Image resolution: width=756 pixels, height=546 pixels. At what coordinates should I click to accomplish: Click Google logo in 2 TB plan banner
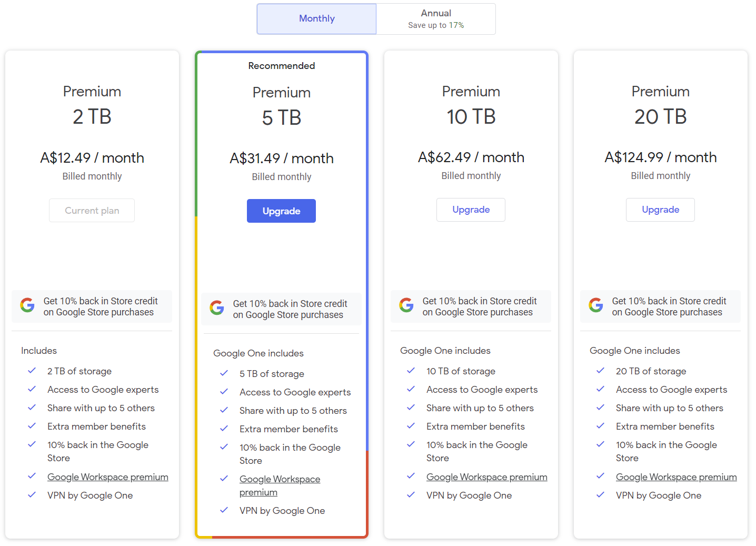[x=27, y=305]
